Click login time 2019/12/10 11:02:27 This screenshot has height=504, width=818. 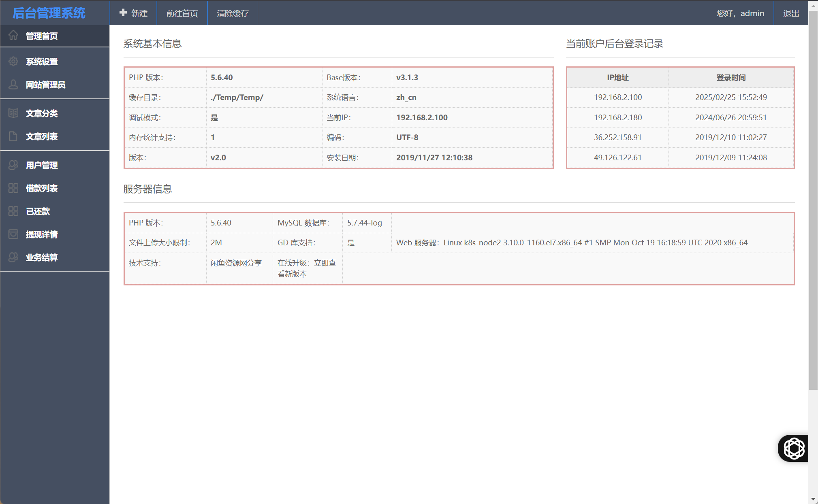(x=731, y=137)
